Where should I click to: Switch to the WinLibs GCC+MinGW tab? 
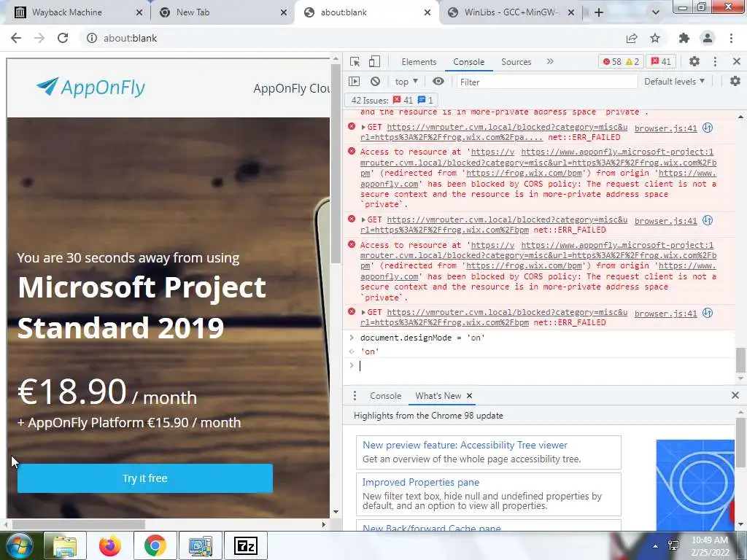510,12
